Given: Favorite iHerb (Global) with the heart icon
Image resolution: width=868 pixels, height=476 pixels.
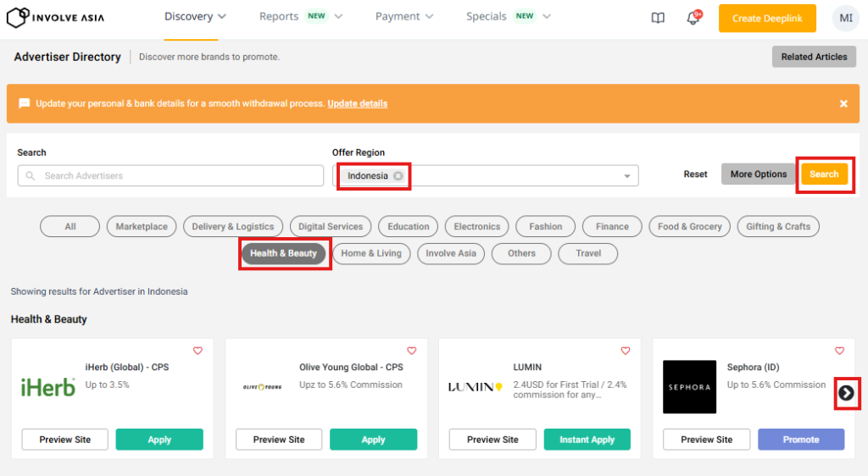Looking at the screenshot, I should point(198,351).
